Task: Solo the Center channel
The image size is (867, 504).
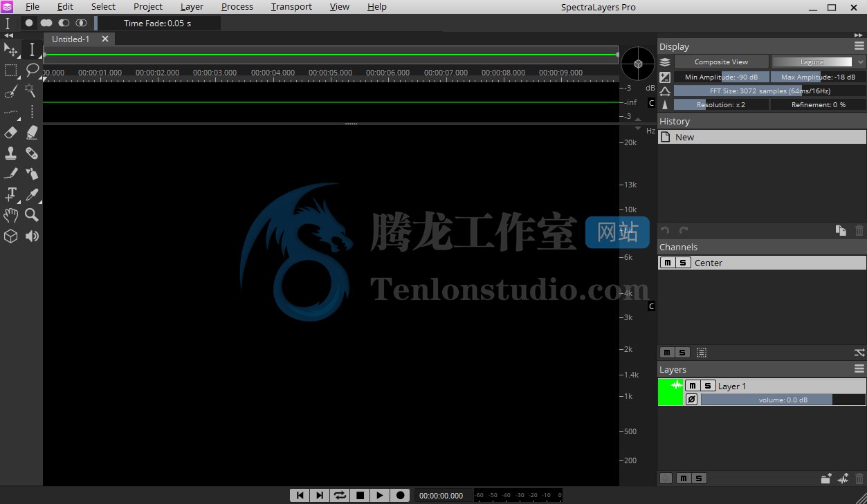Action: [x=683, y=263]
